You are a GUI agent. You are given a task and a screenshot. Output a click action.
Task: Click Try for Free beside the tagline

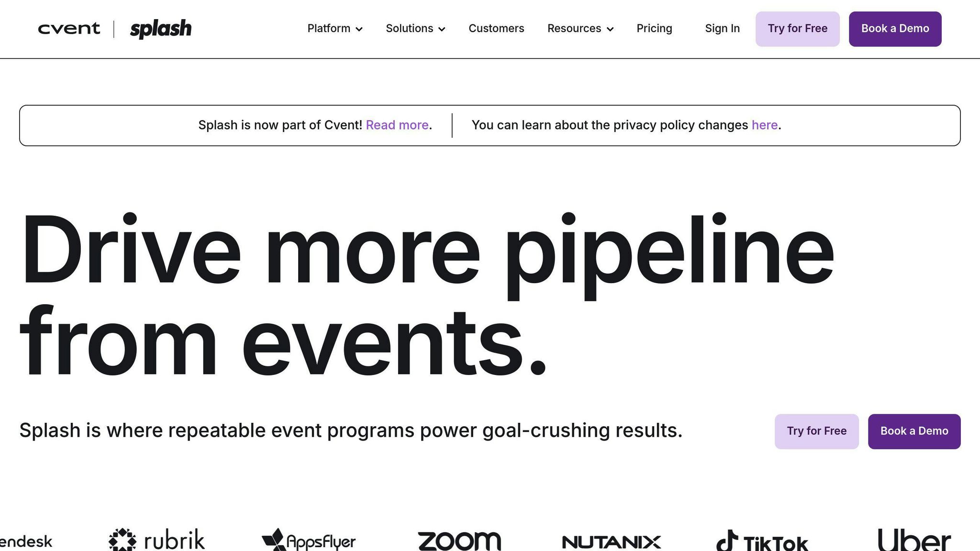tap(816, 431)
